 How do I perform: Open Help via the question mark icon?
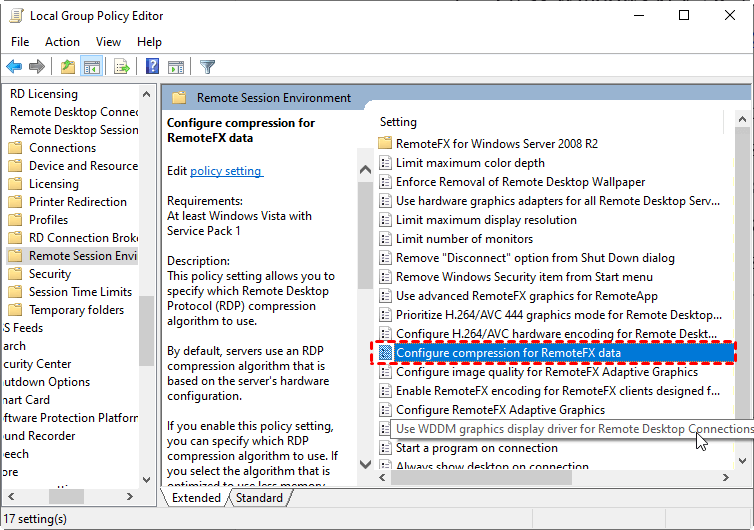coord(152,67)
